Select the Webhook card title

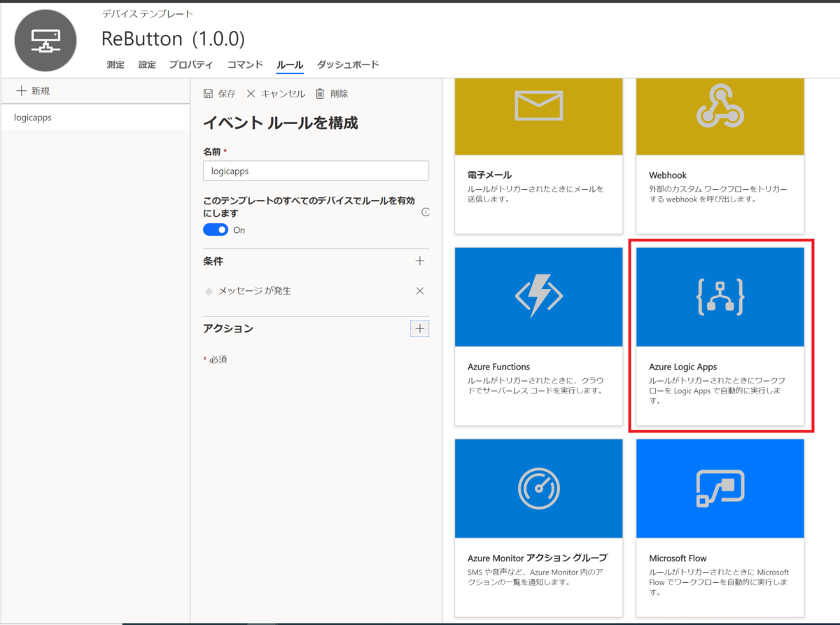(668, 175)
